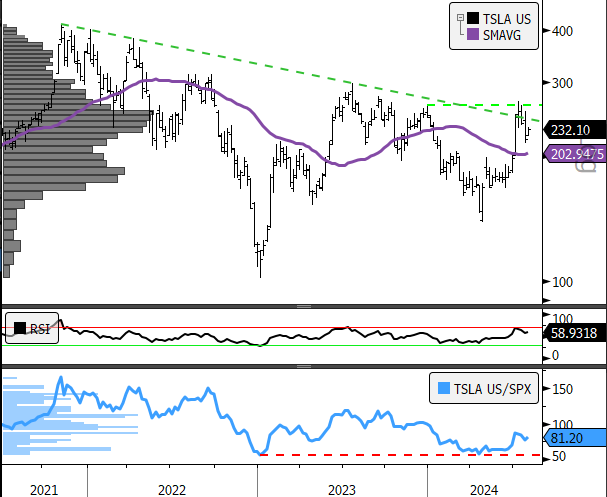The width and height of the screenshot is (607, 497).
Task: Click the 81.20 ratio value tag
Action: pos(575,438)
